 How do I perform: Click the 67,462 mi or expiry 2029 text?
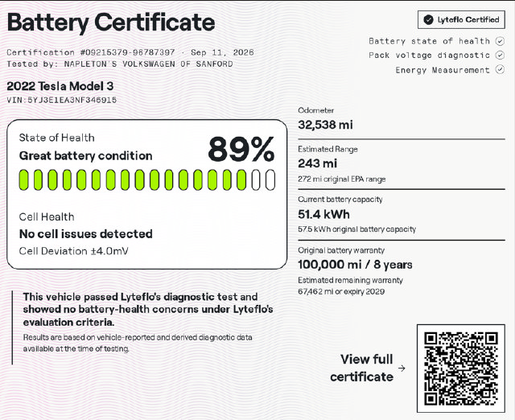point(341,291)
